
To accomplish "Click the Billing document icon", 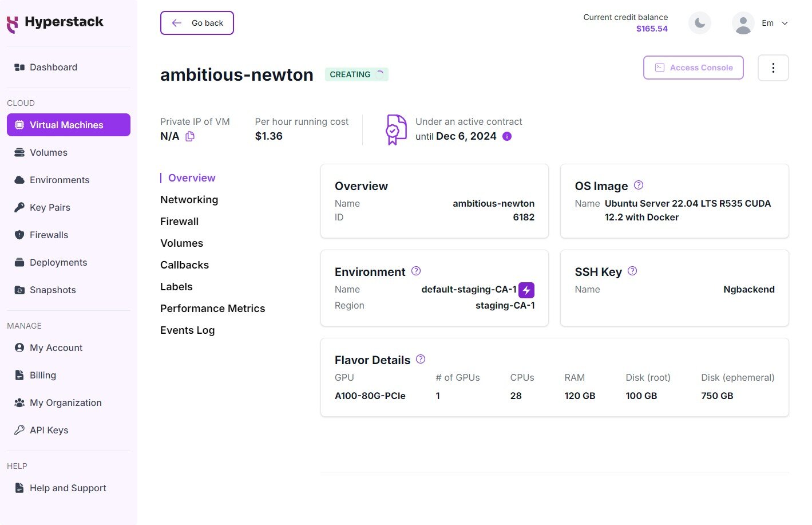I will [x=19, y=375].
